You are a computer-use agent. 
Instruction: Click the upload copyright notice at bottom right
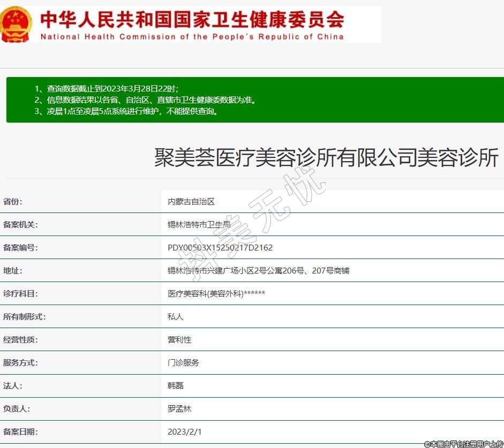click(463, 444)
